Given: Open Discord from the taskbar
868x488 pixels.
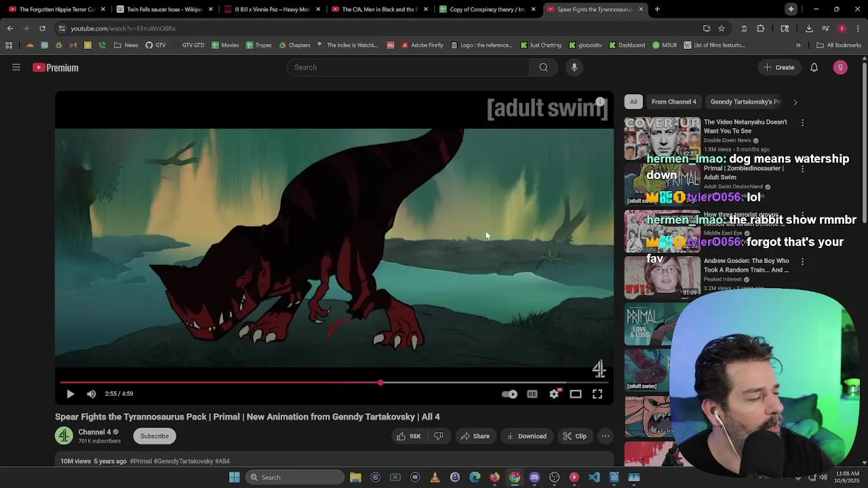Looking at the screenshot, I should point(534,477).
